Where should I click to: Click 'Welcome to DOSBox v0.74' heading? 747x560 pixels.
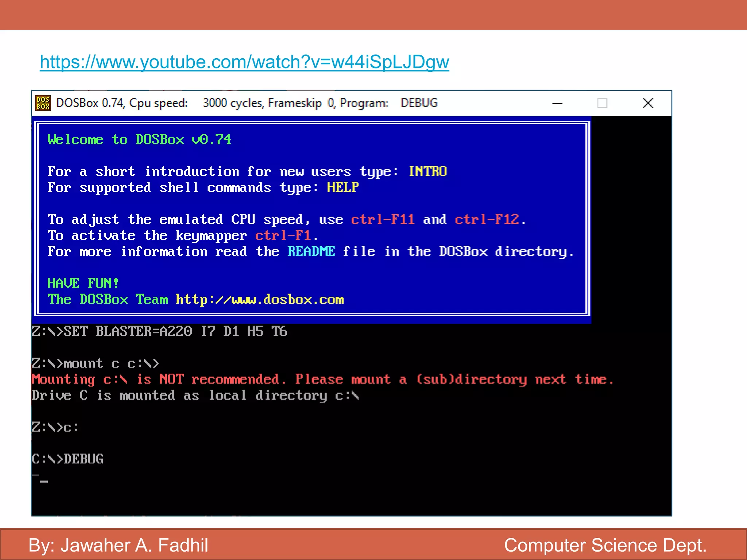coord(139,140)
